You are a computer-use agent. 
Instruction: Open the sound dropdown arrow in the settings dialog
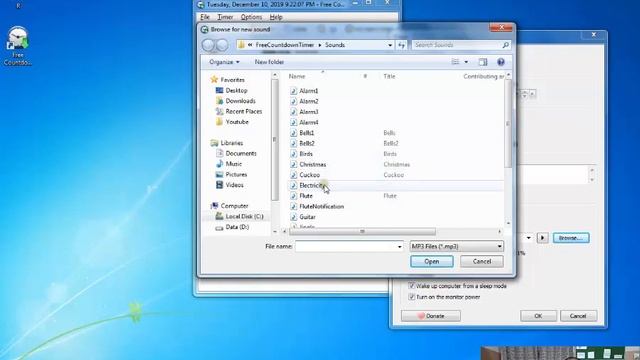(x=529, y=238)
